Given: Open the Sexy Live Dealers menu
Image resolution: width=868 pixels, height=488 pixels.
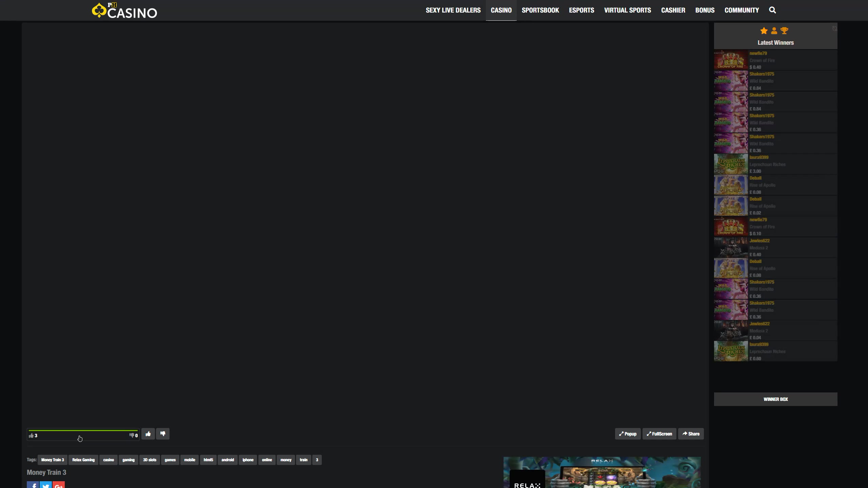Looking at the screenshot, I should tap(453, 10).
